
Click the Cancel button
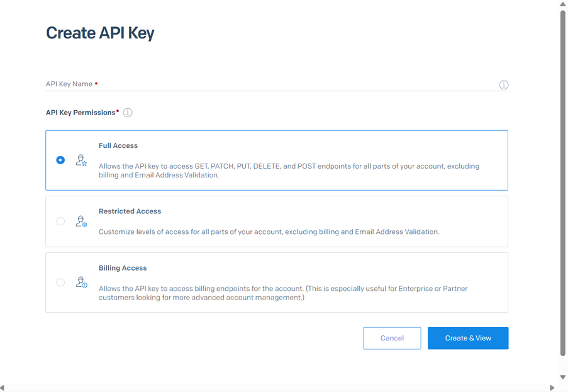tap(392, 338)
